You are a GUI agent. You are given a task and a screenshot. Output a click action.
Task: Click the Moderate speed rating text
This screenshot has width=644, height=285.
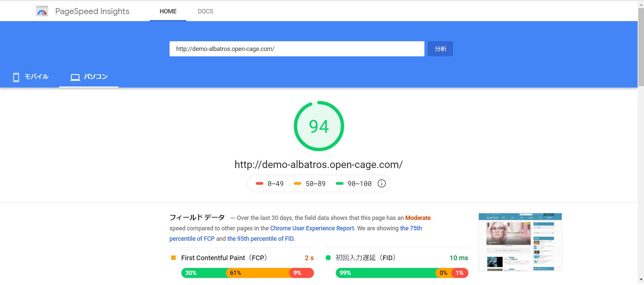point(418,218)
